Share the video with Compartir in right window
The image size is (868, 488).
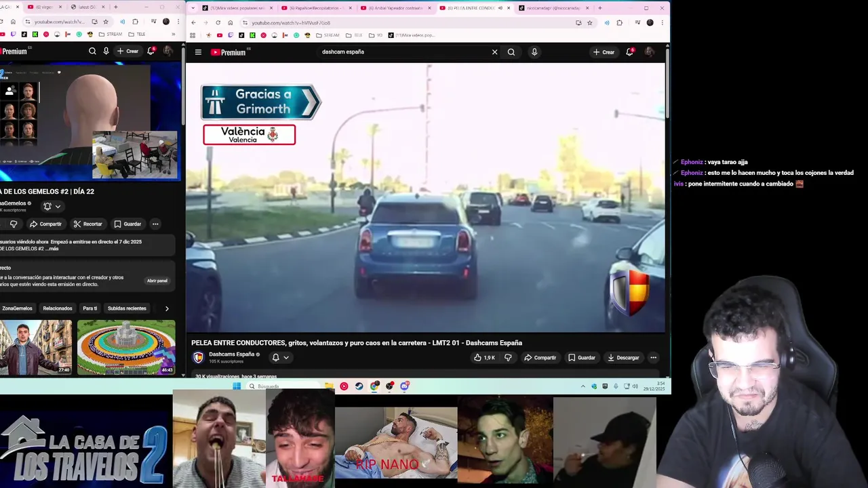(x=540, y=358)
